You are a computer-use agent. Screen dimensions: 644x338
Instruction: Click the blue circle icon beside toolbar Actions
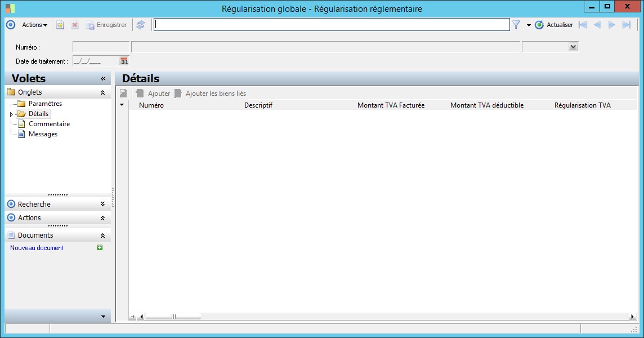(11, 25)
